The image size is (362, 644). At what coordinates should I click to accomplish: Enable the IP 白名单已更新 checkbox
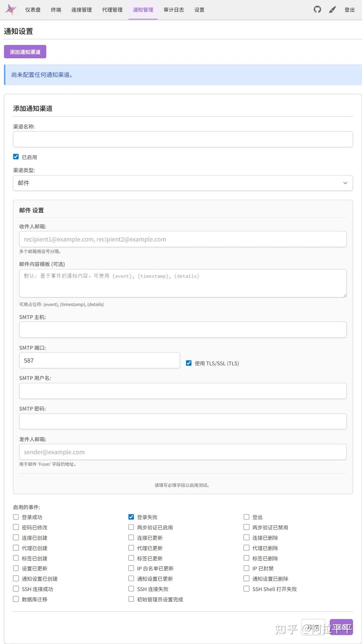click(x=131, y=568)
